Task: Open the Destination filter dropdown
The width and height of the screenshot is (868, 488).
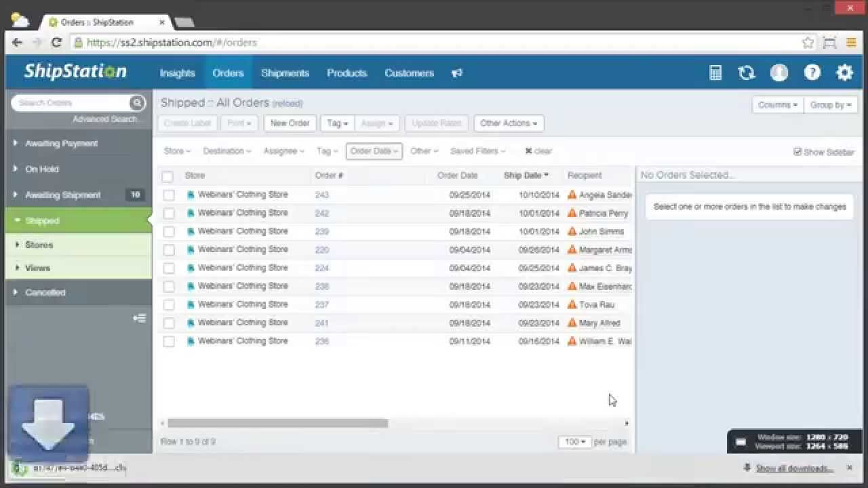Action: pos(227,151)
